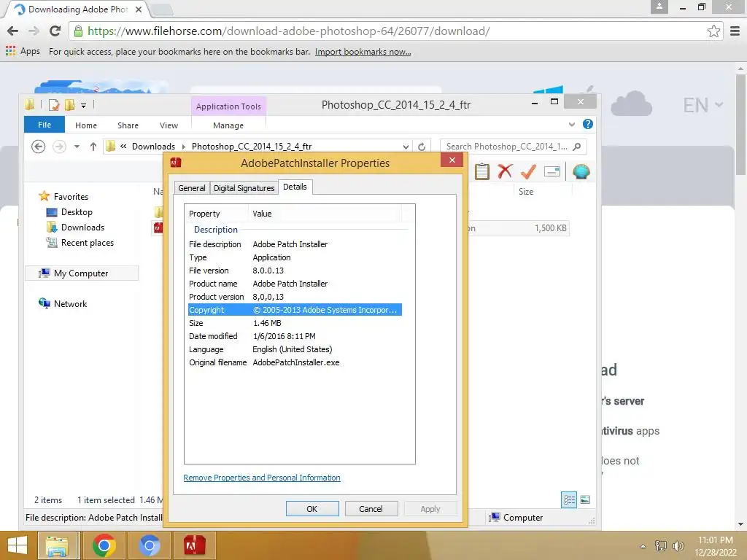This screenshot has width=747, height=560.
Task: Select the Details tab
Action: pos(295,187)
